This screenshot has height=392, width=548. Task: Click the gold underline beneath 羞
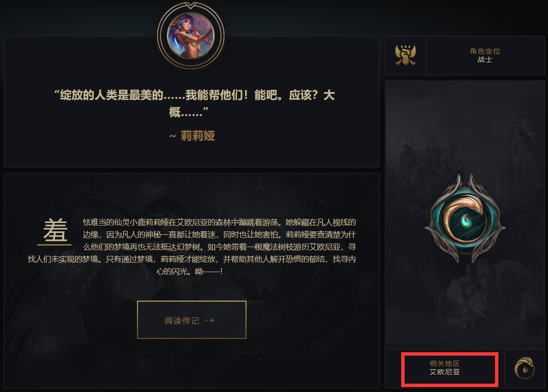pos(55,245)
